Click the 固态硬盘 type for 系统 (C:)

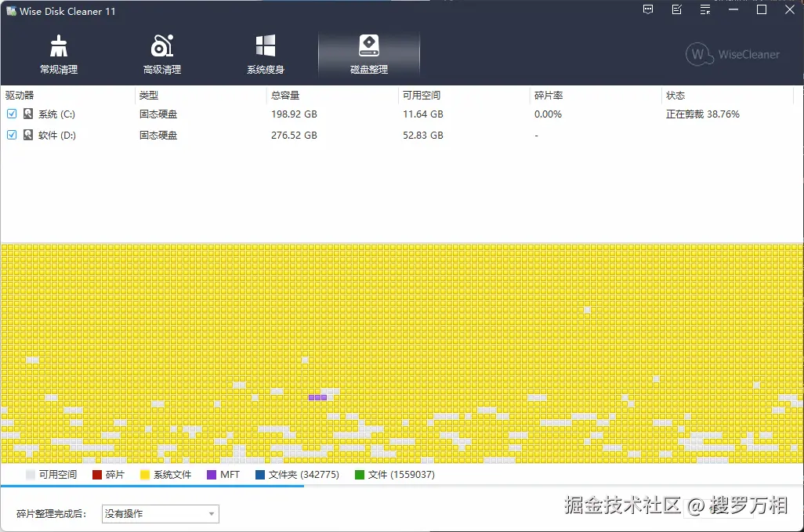(x=158, y=114)
